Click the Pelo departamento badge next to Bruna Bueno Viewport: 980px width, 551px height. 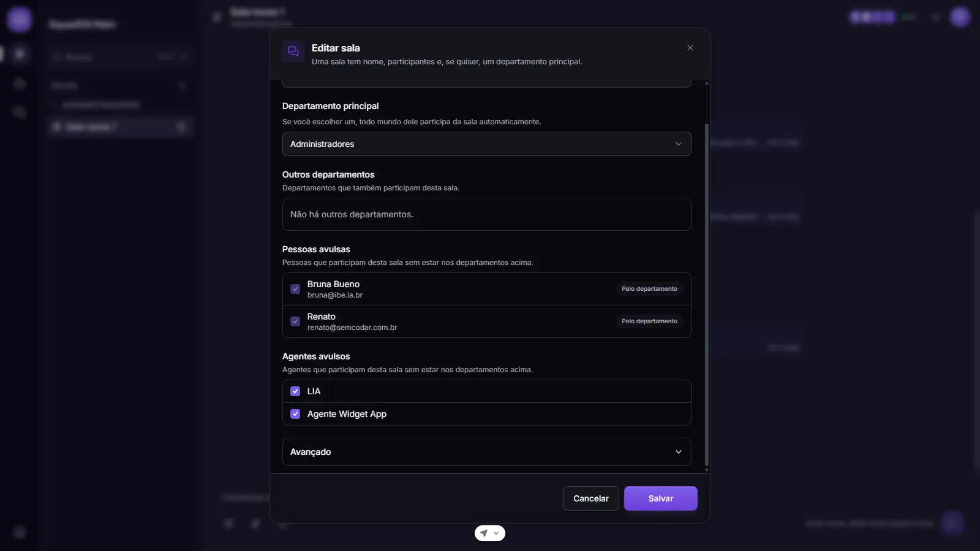pos(649,289)
